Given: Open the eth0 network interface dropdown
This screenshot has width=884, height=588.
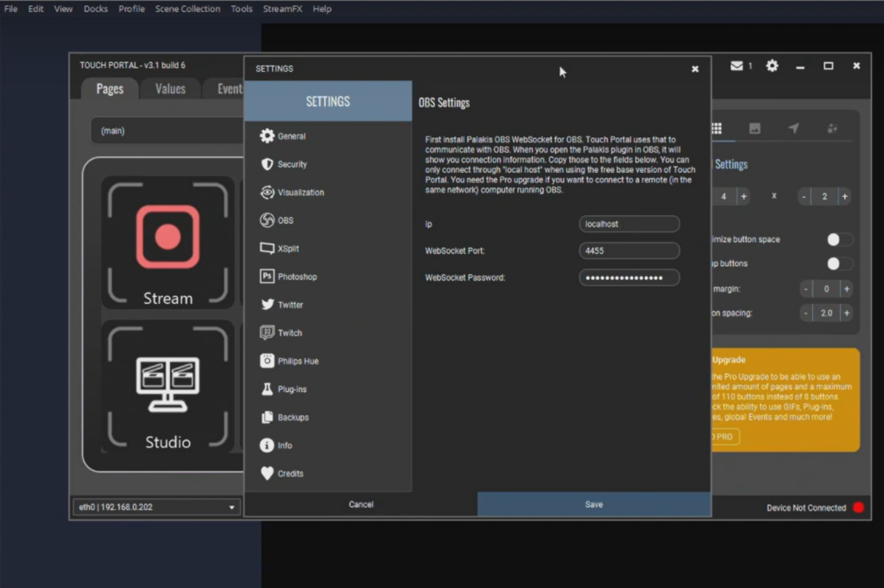Looking at the screenshot, I should click(155, 508).
